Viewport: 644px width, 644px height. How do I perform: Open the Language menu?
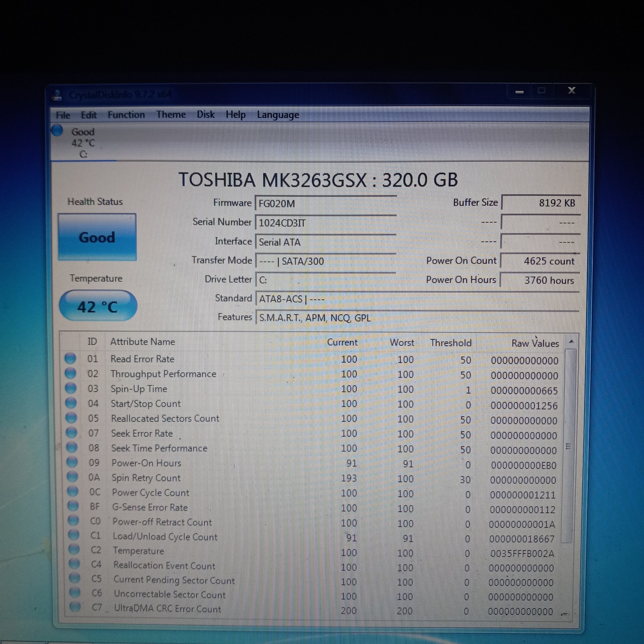pyautogui.click(x=278, y=115)
